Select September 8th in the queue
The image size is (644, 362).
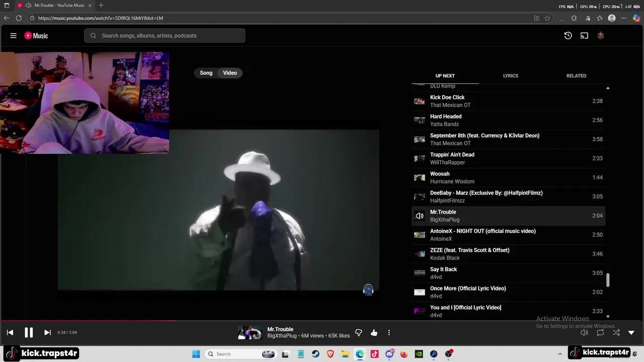click(x=508, y=139)
